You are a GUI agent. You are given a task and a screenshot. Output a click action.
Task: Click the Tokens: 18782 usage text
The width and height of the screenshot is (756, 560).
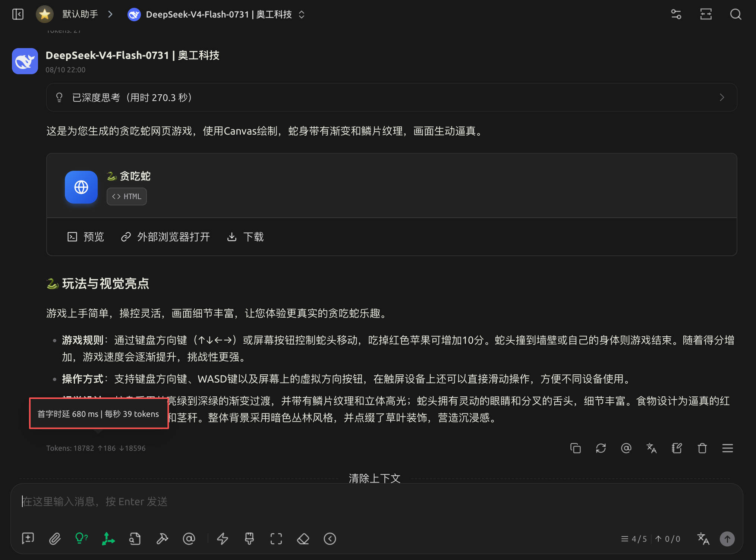[x=96, y=448]
